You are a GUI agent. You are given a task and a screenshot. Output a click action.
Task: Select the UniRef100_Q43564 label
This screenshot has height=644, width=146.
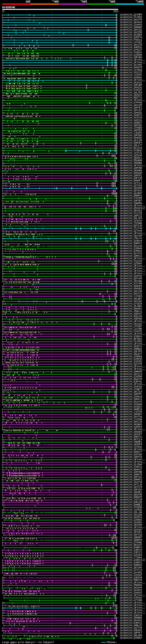tap(131, 35)
